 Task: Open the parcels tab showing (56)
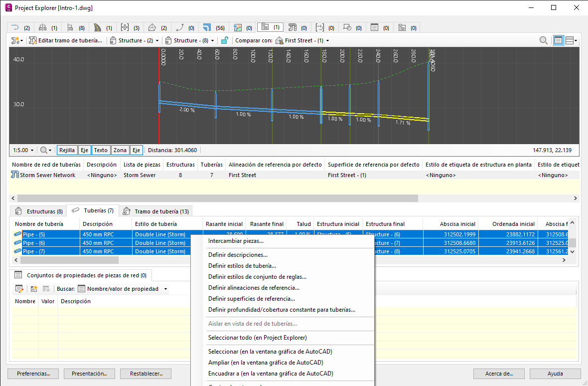click(x=213, y=27)
